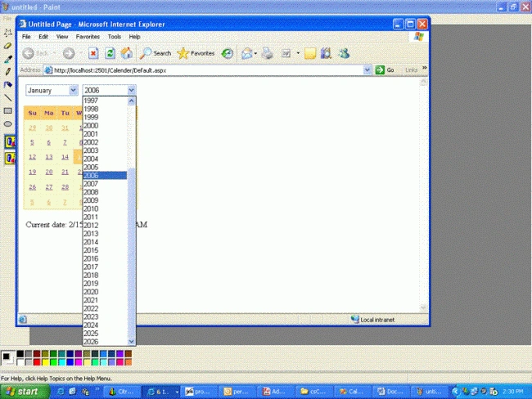Pick the red color swatch in palette
532x399 pixels.
click(x=37, y=362)
